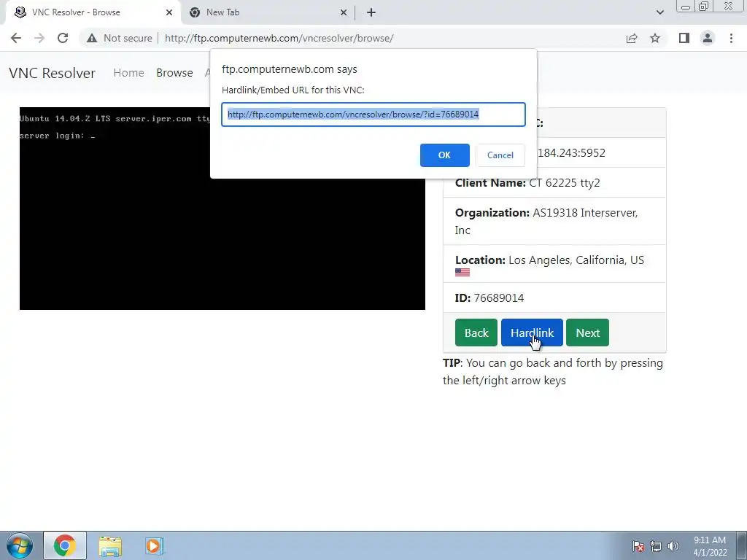Image resolution: width=747 pixels, height=560 pixels.
Task: Confirm the dialog with OK
Action: [444, 155]
